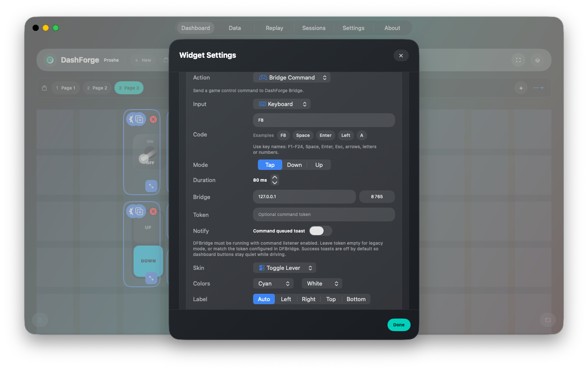The image size is (588, 372).
Task: Click the Bridge IP field 127.0.0.1
Action: (304, 196)
